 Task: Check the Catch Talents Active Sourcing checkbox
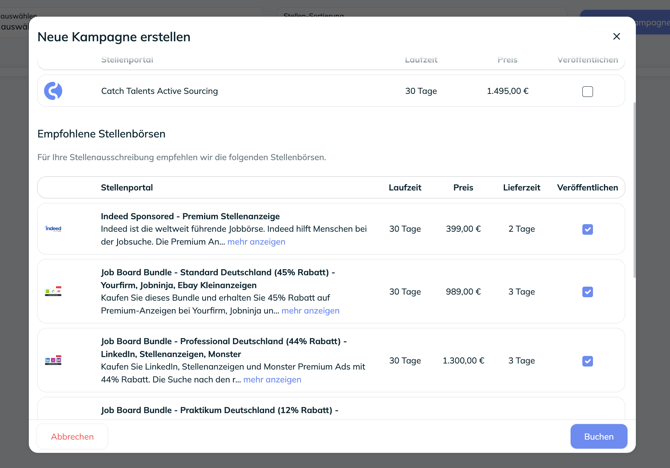588,91
